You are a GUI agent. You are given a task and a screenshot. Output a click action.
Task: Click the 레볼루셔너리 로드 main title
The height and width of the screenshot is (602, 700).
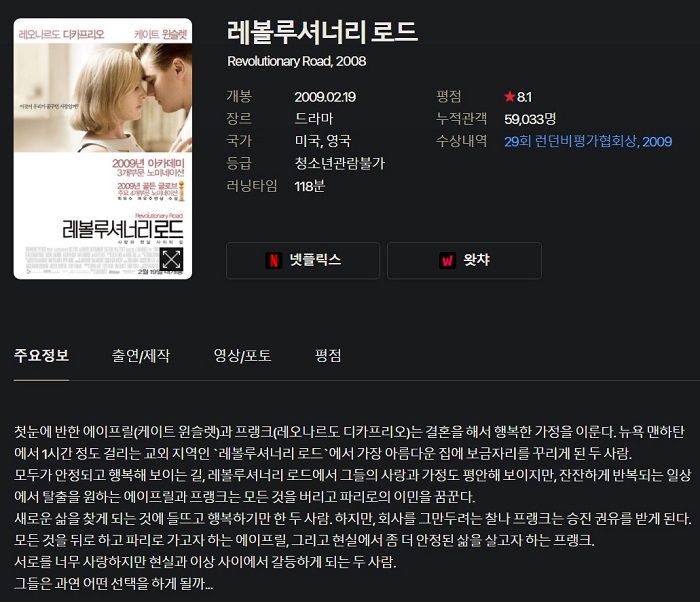click(322, 32)
